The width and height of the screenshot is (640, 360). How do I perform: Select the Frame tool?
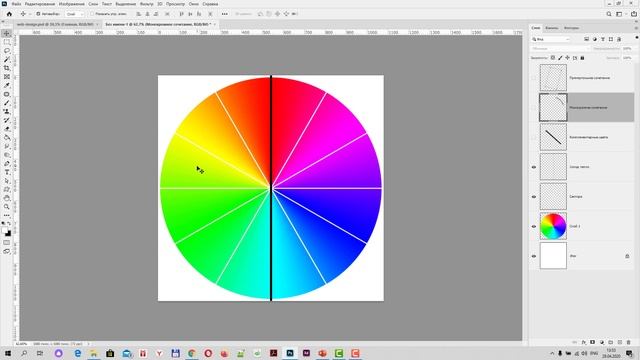pyautogui.click(x=7, y=77)
